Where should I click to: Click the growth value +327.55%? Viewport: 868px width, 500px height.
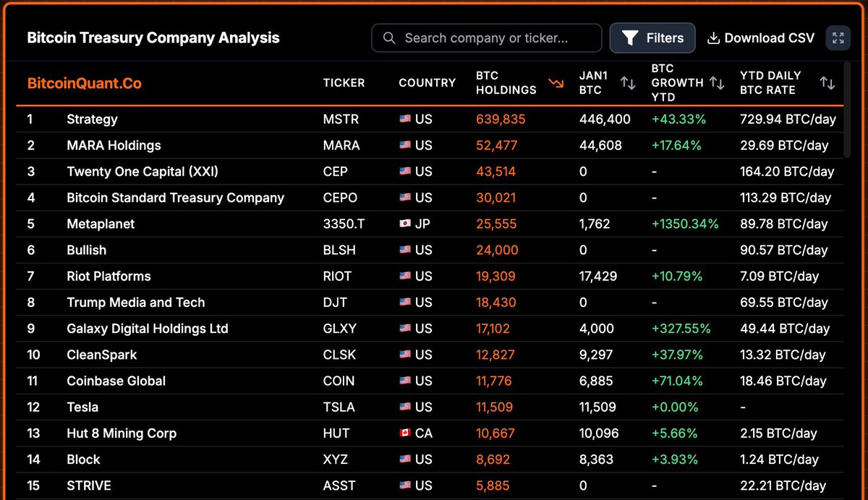click(x=681, y=329)
